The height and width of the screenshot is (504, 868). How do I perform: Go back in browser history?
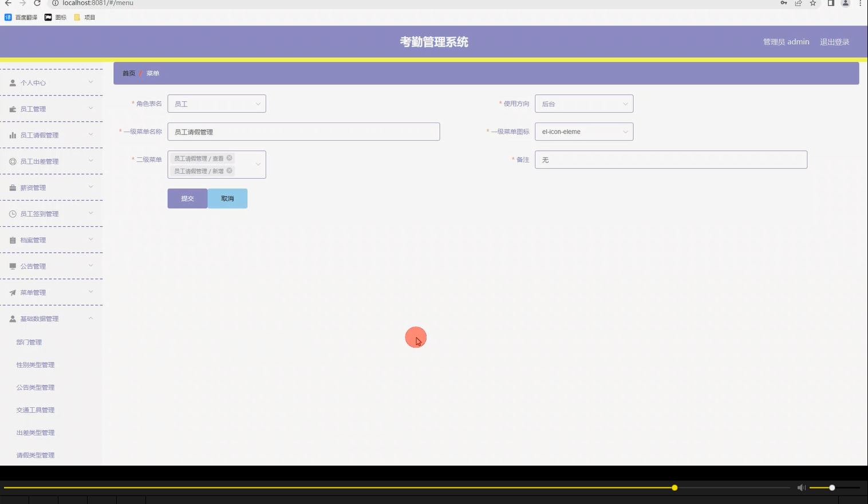tap(8, 3)
